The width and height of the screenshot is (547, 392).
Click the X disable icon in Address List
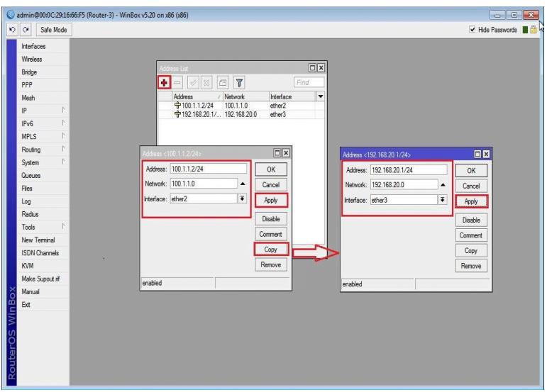pyautogui.click(x=207, y=82)
